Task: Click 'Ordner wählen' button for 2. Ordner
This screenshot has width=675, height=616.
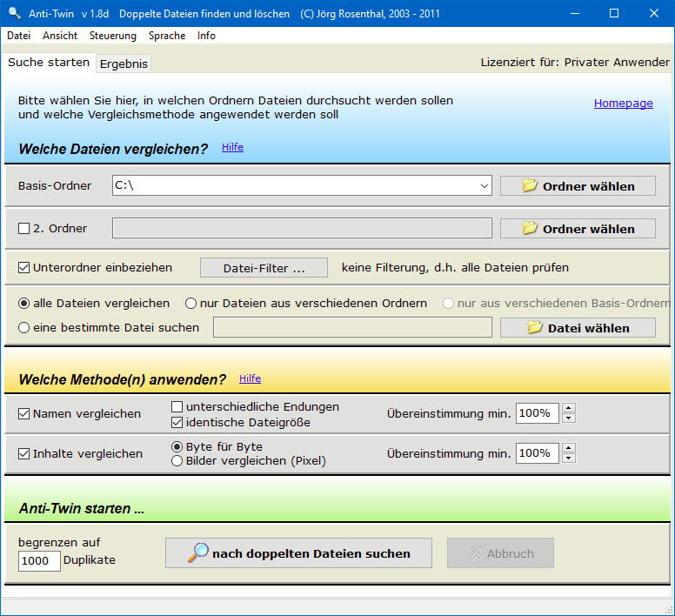Action: (578, 229)
